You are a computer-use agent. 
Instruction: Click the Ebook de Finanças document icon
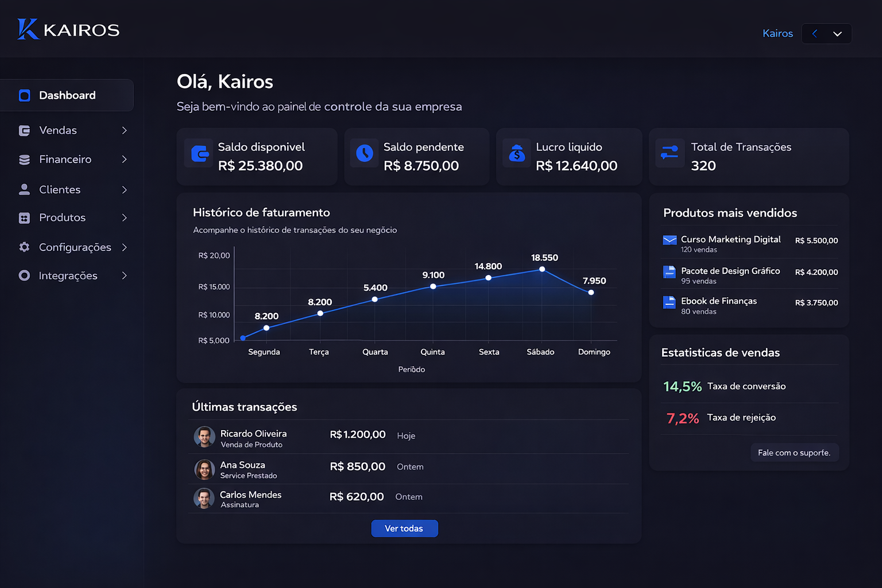pyautogui.click(x=670, y=302)
